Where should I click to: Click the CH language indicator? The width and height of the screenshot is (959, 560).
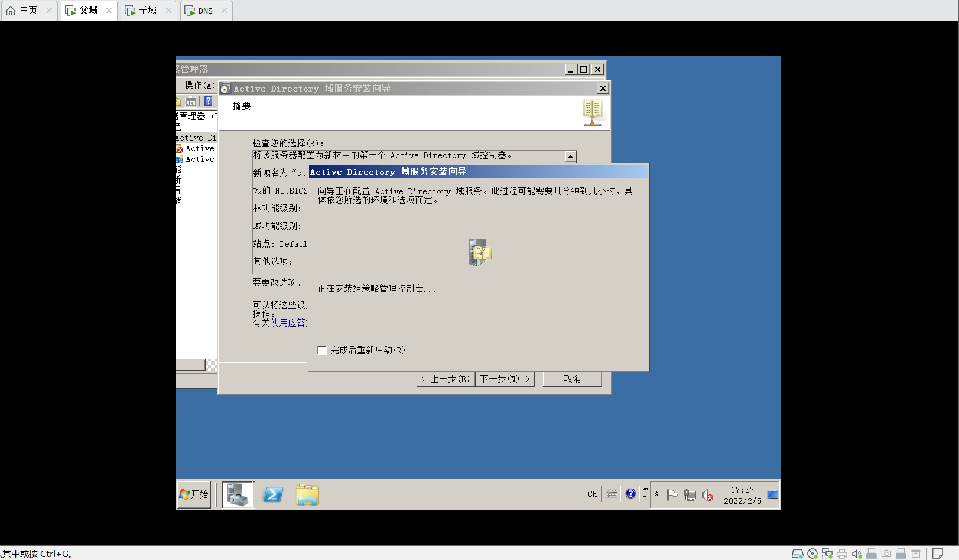592,494
